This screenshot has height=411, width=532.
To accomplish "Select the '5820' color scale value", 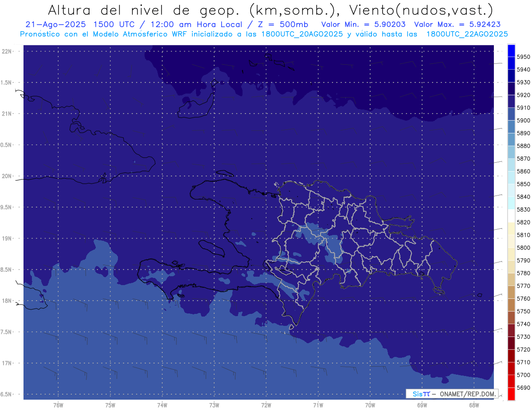I will pos(523,222).
